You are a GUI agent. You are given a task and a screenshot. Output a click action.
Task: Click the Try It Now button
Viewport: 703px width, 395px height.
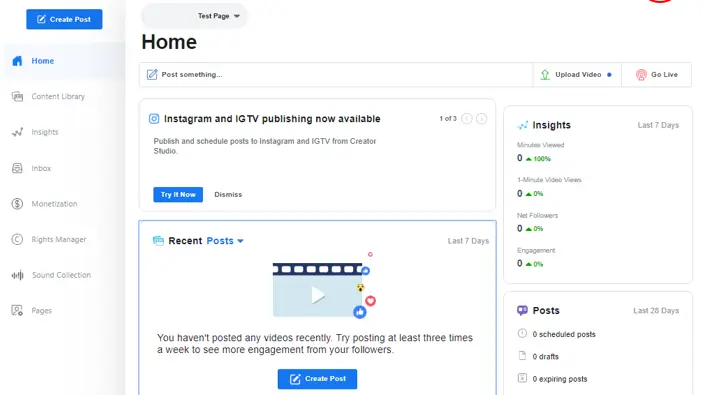tap(178, 195)
